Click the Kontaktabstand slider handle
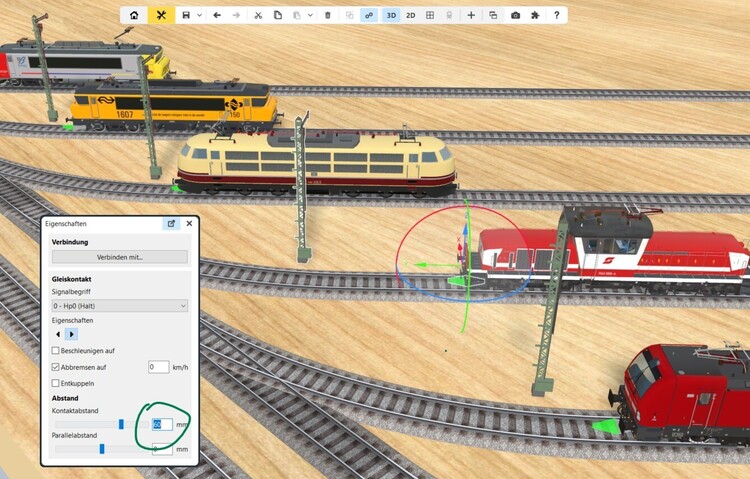The width and height of the screenshot is (750, 479). tap(121, 424)
